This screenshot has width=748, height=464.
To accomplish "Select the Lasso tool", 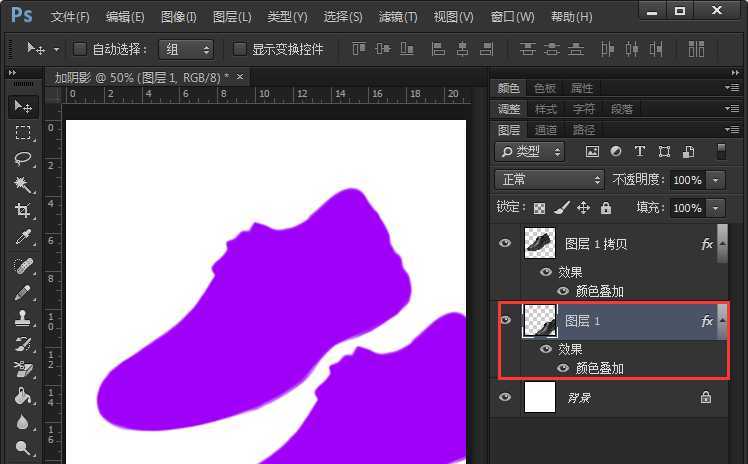I will [23, 159].
